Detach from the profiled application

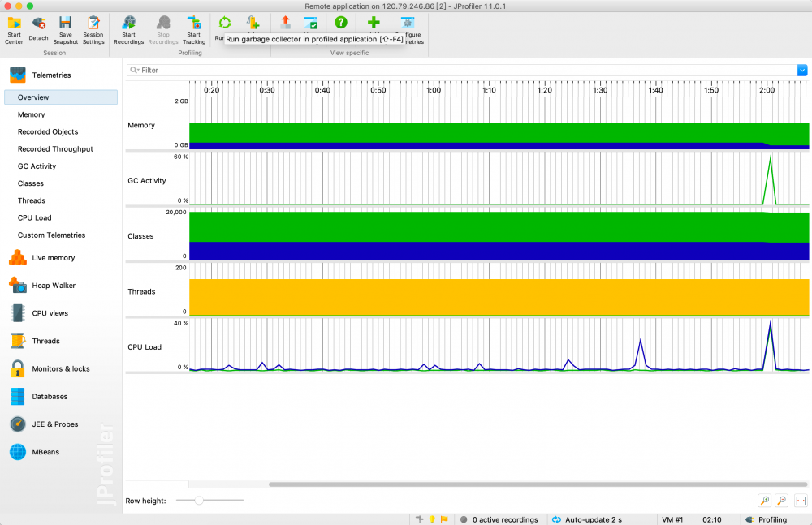[x=38, y=24]
